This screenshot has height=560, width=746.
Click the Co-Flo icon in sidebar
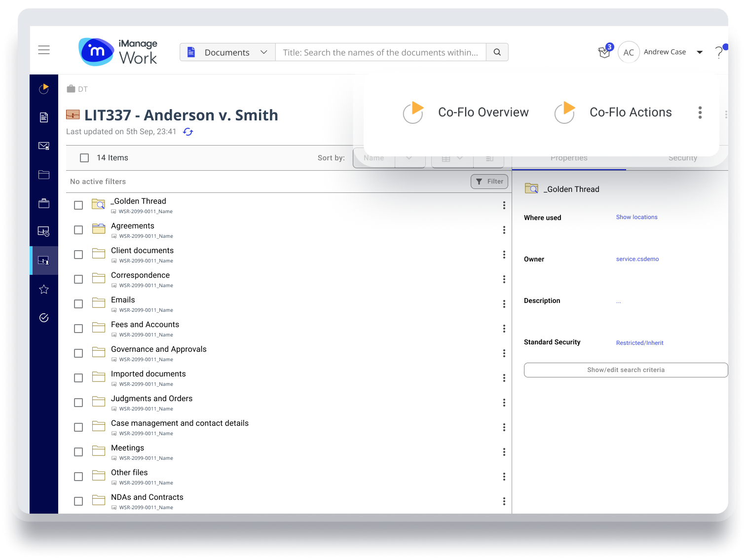[44, 89]
